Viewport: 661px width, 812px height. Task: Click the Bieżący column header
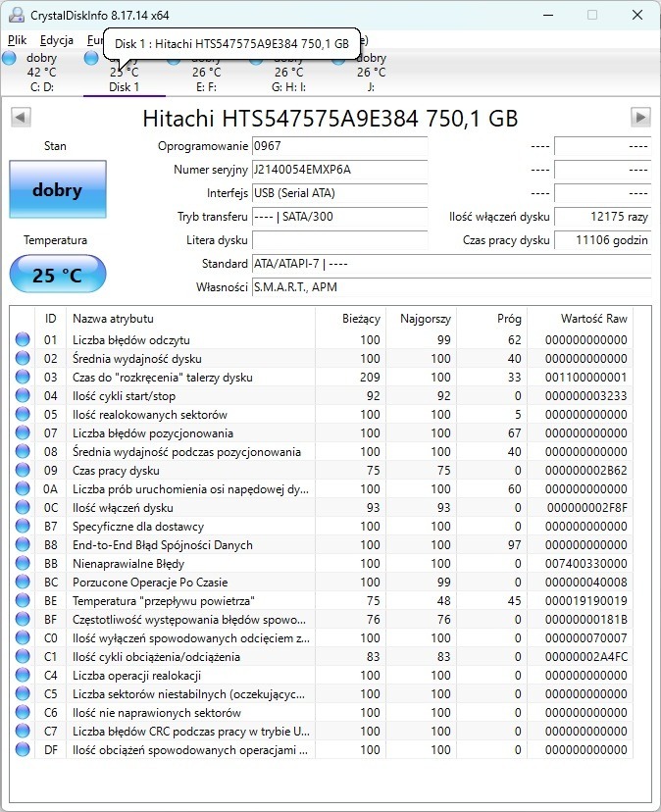(x=350, y=319)
